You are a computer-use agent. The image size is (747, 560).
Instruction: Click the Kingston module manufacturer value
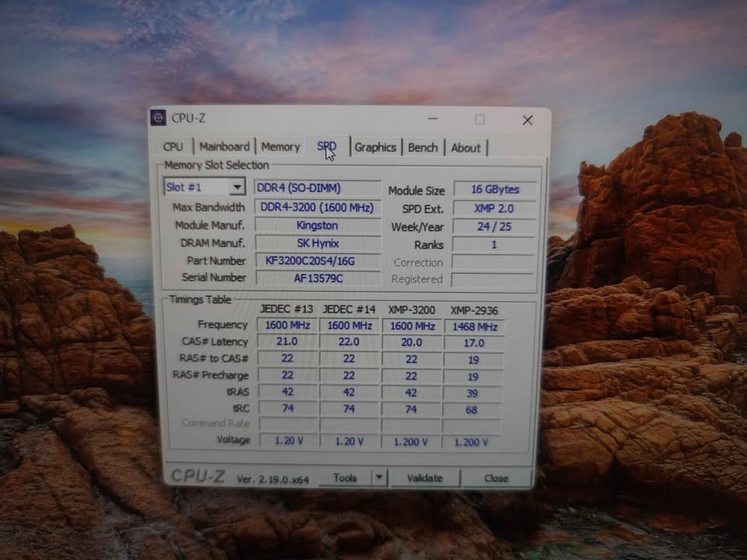coord(317,226)
